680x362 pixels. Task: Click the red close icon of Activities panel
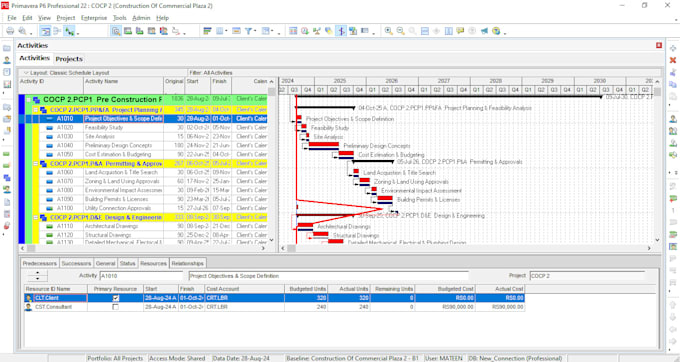pos(659,45)
